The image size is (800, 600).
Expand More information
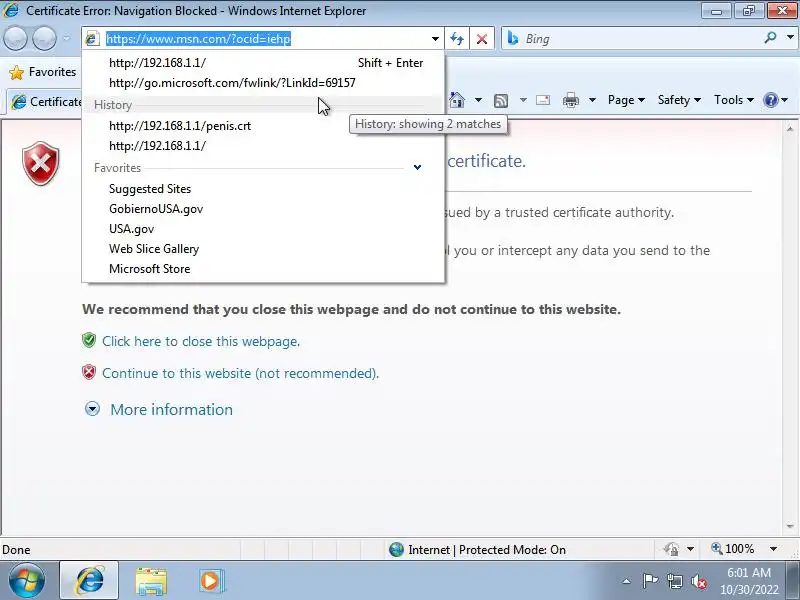tap(171, 410)
